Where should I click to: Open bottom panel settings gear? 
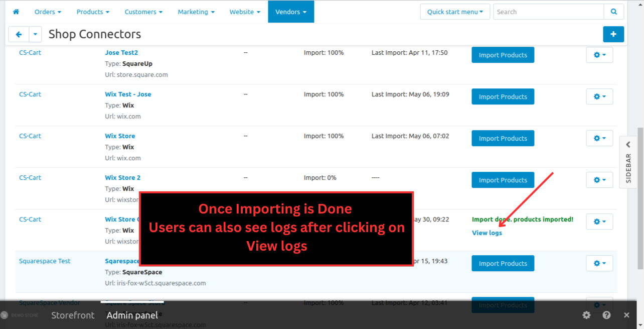(x=586, y=315)
